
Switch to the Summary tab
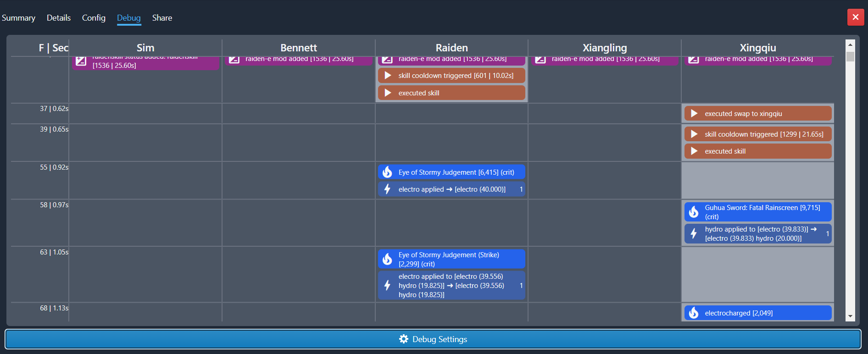pos(18,18)
